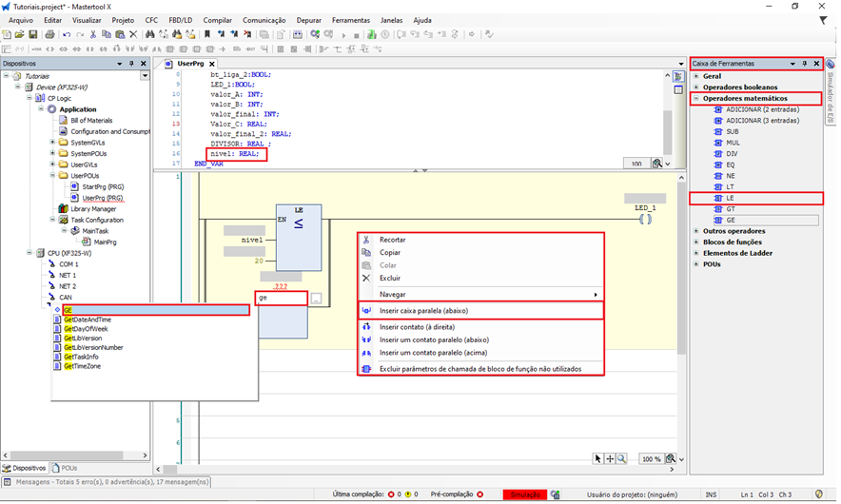Choose Inserir caixa paralela (abaixo)
841x504 pixels.
[423, 310]
